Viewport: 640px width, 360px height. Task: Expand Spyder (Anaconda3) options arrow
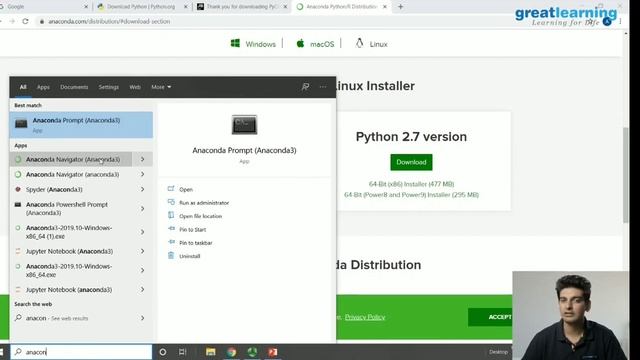click(142, 189)
